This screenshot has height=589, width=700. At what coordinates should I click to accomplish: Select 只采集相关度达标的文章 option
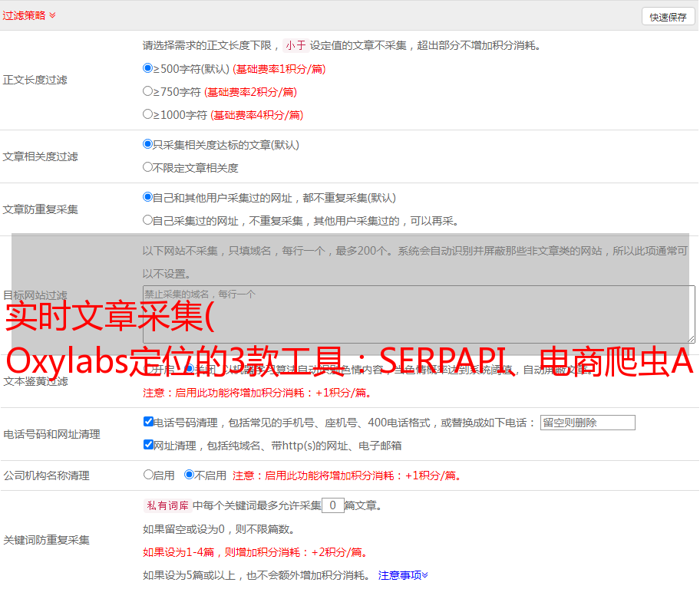[x=148, y=144]
